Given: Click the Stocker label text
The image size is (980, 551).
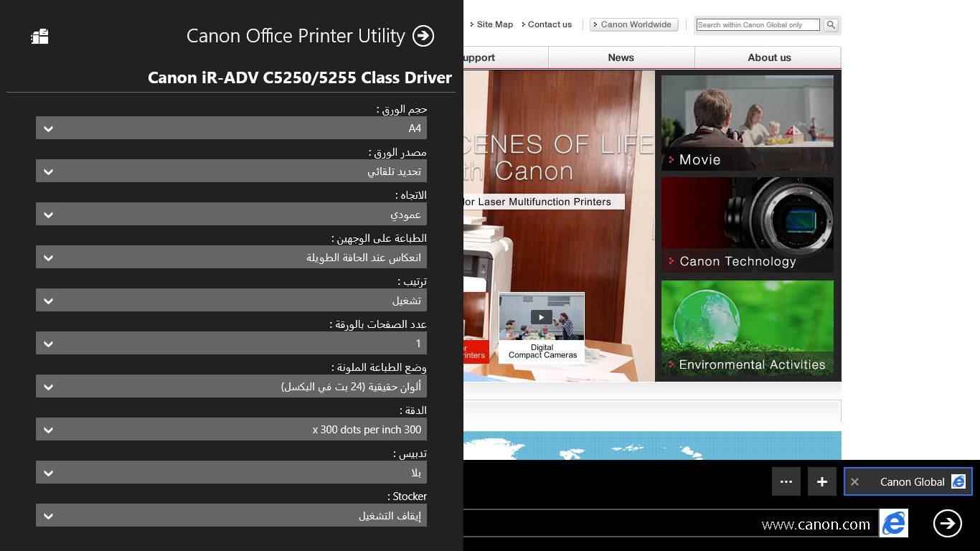Looking at the screenshot, I should coord(407,496).
